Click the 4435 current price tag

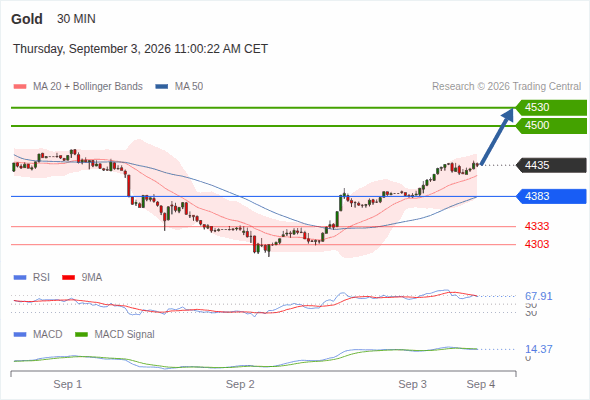point(551,165)
